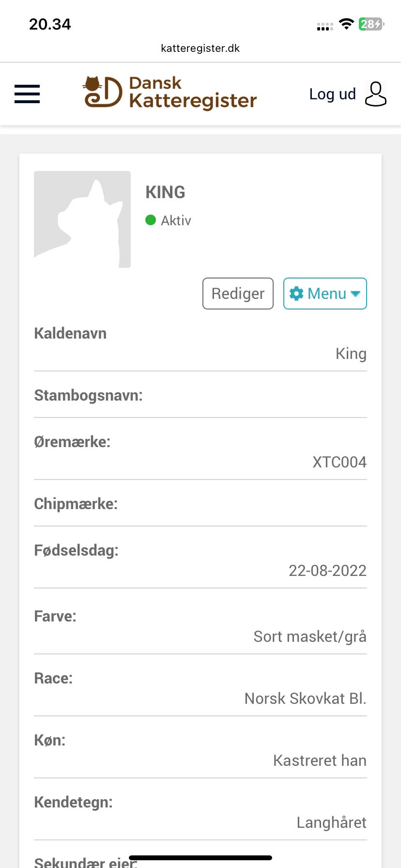Click the cat logo icon

point(102,93)
